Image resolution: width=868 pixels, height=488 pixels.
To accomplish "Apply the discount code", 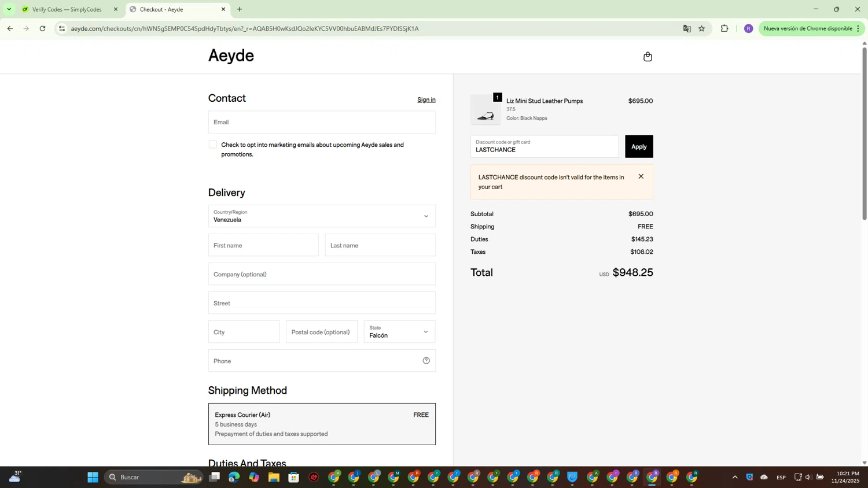I will [639, 146].
